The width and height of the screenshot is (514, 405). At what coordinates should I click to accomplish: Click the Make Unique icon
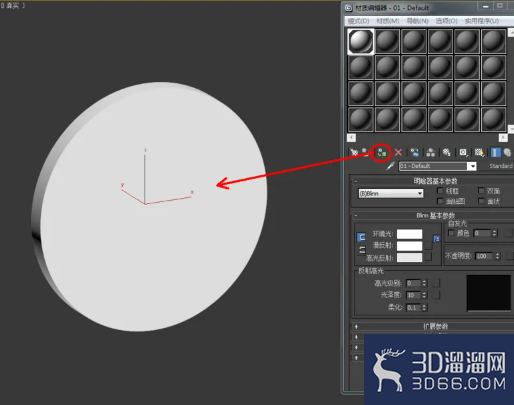[x=431, y=153]
